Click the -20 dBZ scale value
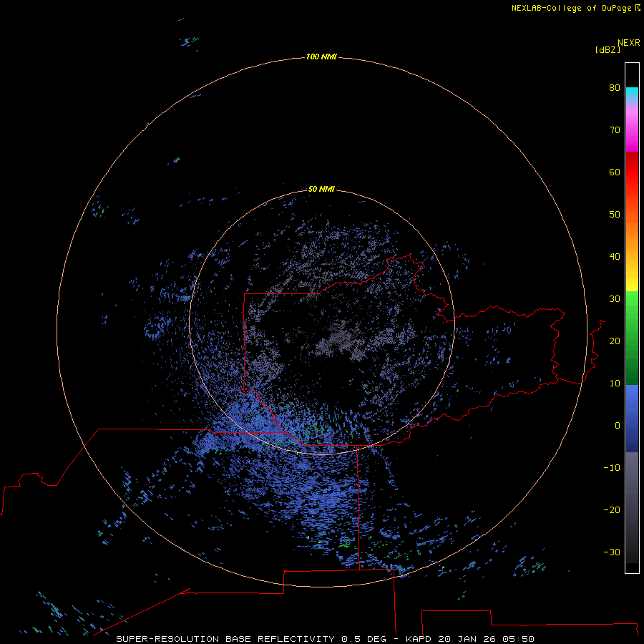The image size is (644, 644). pyautogui.click(x=612, y=509)
